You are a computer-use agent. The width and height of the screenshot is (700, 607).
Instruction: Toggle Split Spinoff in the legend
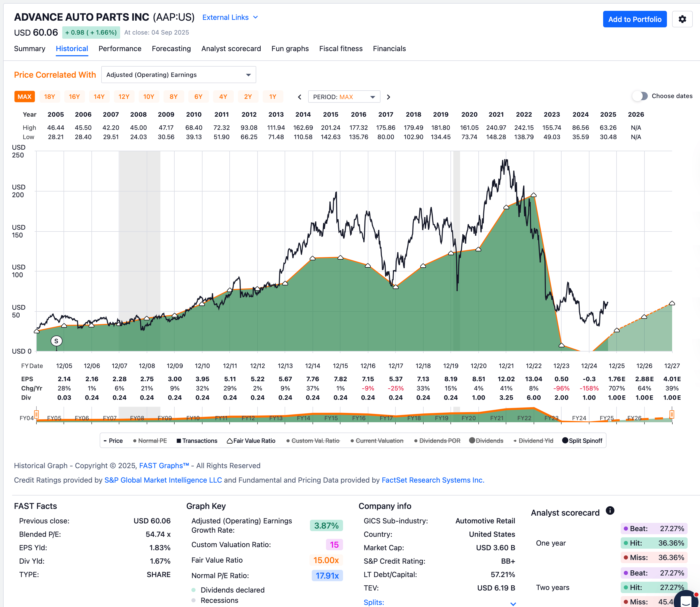pos(585,440)
